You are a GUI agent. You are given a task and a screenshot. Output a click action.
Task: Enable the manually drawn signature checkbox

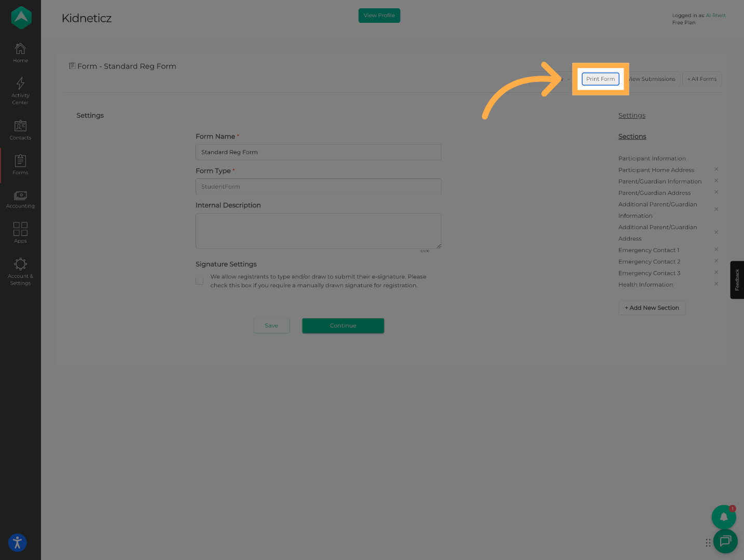pyautogui.click(x=199, y=281)
